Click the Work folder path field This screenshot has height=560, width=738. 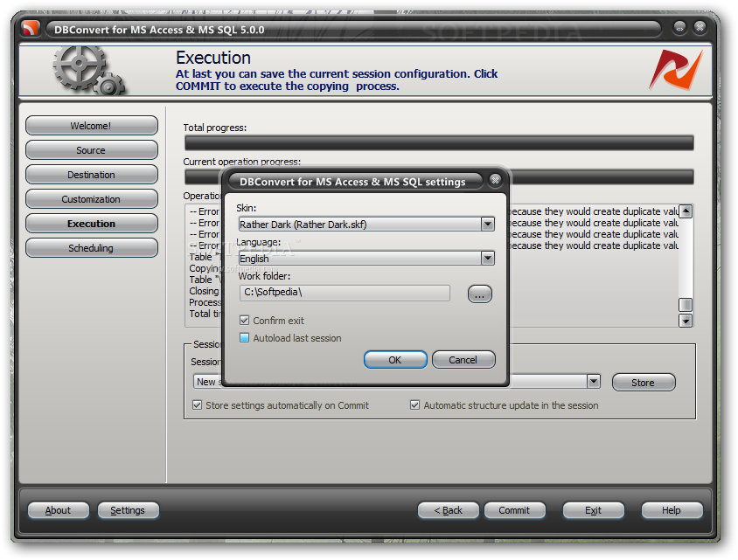click(x=345, y=293)
